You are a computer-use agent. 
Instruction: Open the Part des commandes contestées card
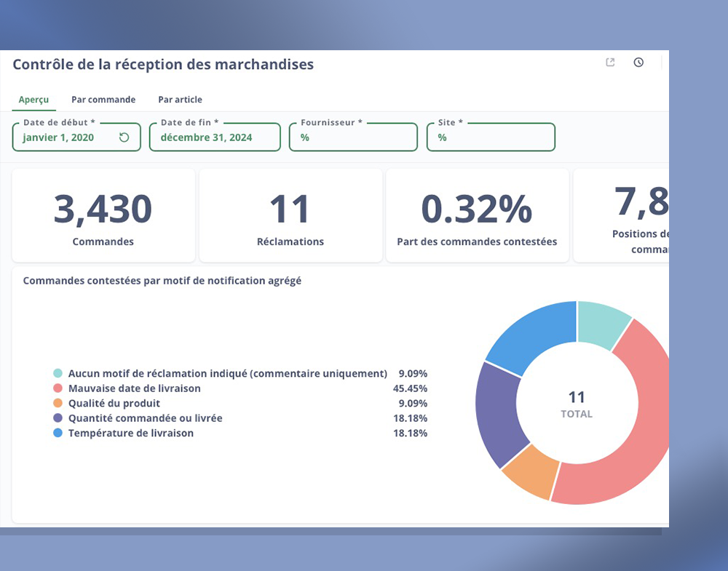point(477,216)
